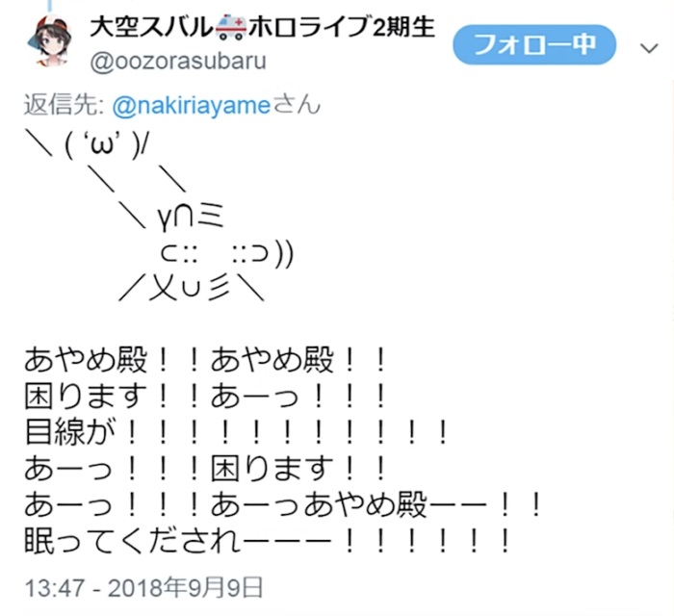Click the ／乂∪彡＼ ASCII art line
The width and height of the screenshot is (674, 616).
(x=193, y=288)
